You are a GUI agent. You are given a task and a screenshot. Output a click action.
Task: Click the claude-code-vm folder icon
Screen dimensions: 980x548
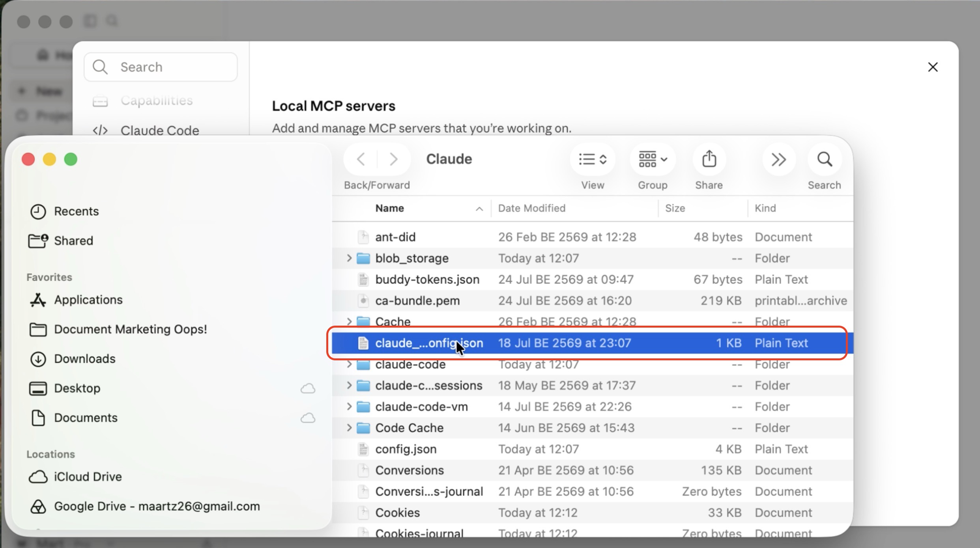[x=363, y=406]
